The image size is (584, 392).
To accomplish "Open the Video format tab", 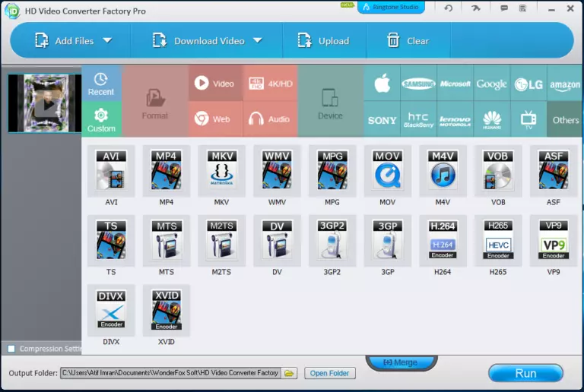I will (x=215, y=84).
